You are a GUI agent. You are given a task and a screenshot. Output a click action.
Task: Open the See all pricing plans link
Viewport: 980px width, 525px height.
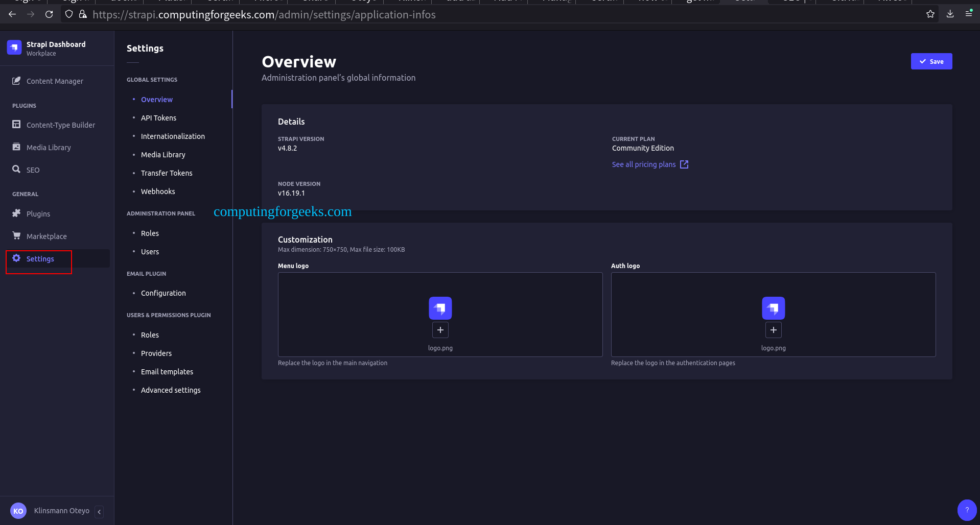643,164
